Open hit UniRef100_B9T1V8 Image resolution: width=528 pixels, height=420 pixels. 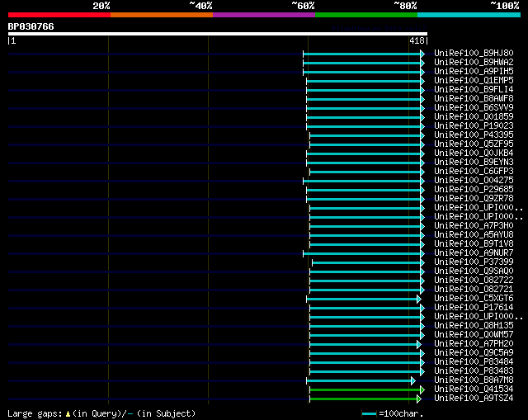(x=474, y=244)
